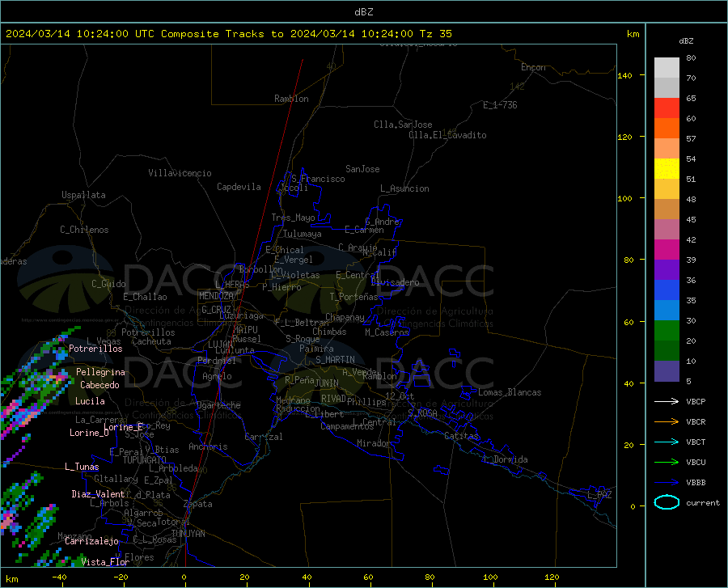Click the Mirador map label
Image resolution: width=728 pixels, height=588 pixels.
[x=374, y=443]
